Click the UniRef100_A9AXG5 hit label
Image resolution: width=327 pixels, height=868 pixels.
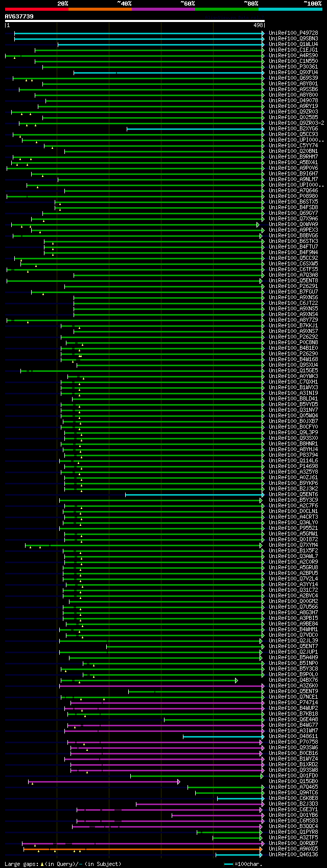pyautogui.click(x=293, y=849)
